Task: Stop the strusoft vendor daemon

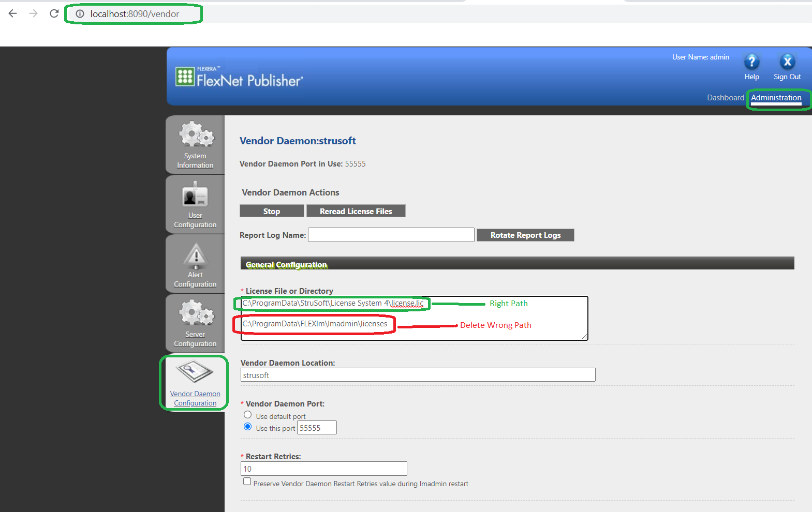Action: click(x=272, y=211)
